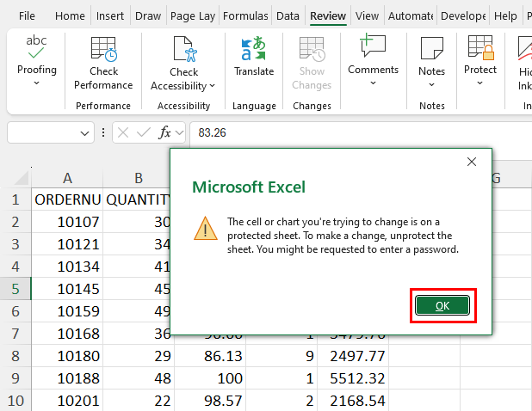Switch to the Developer tab
This screenshot has height=411, width=532.
click(x=463, y=16)
